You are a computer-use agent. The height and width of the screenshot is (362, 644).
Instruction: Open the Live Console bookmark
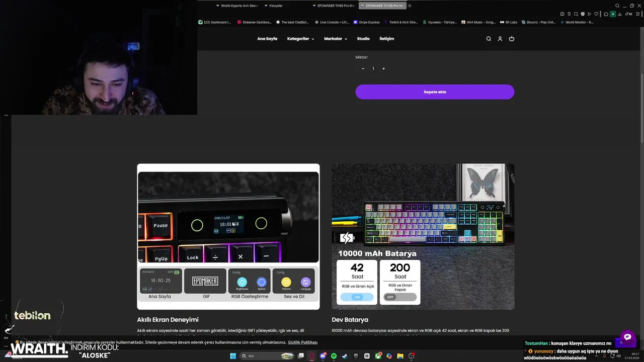332,22
